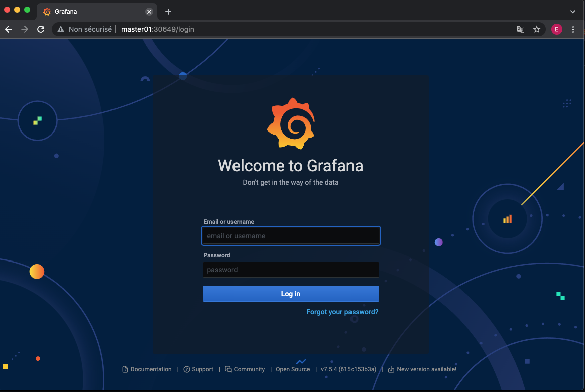Open the translate page icon in address bar
The width and height of the screenshot is (585, 392).
tap(521, 29)
